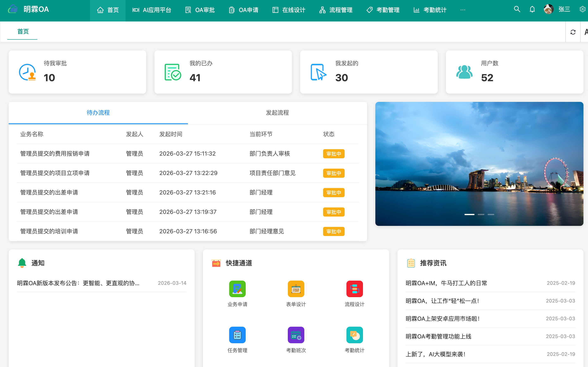Open the 在线设计 menu

pyautogui.click(x=289, y=10)
